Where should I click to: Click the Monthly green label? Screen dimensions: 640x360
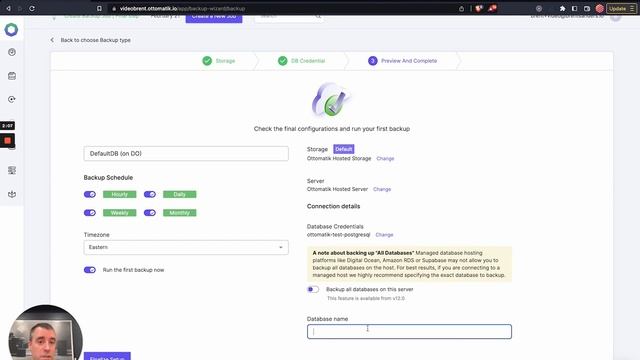click(x=180, y=213)
